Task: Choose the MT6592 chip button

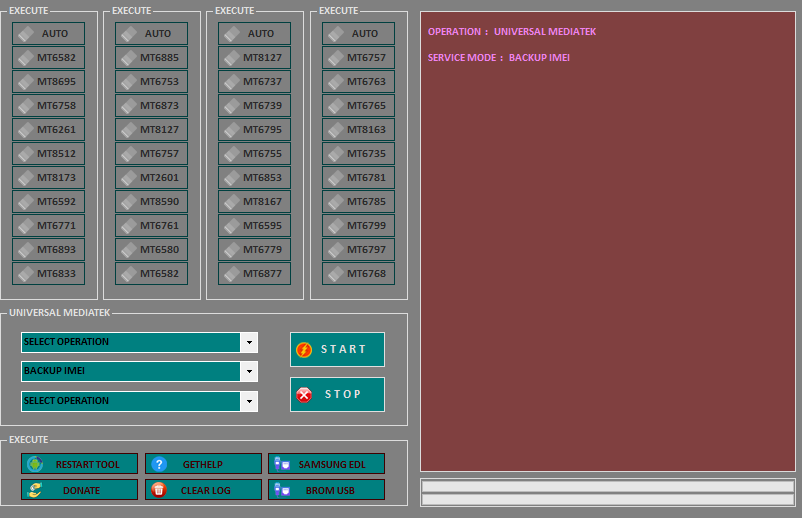Action: (49, 201)
